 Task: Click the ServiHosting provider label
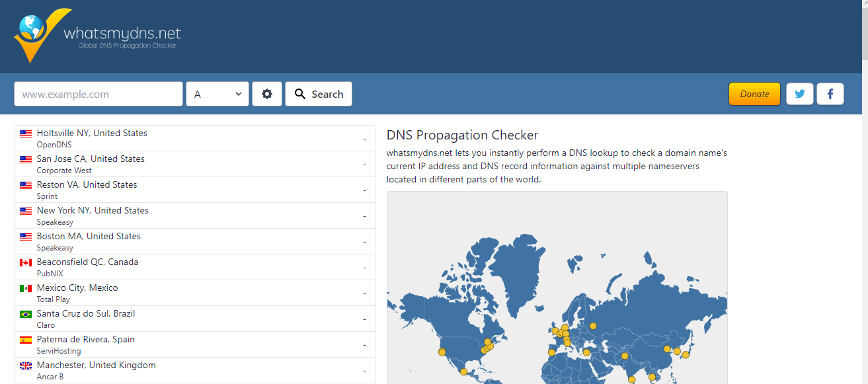pos(59,351)
